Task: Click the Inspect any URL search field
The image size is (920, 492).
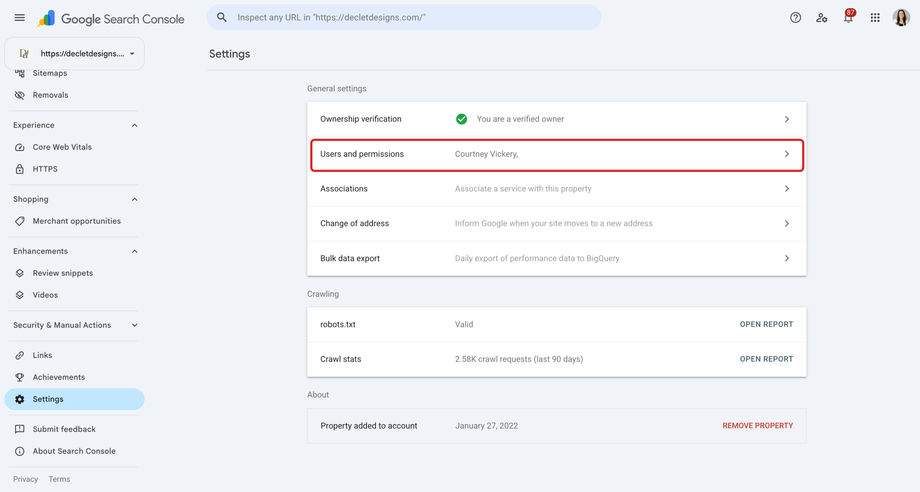Action: (404, 18)
